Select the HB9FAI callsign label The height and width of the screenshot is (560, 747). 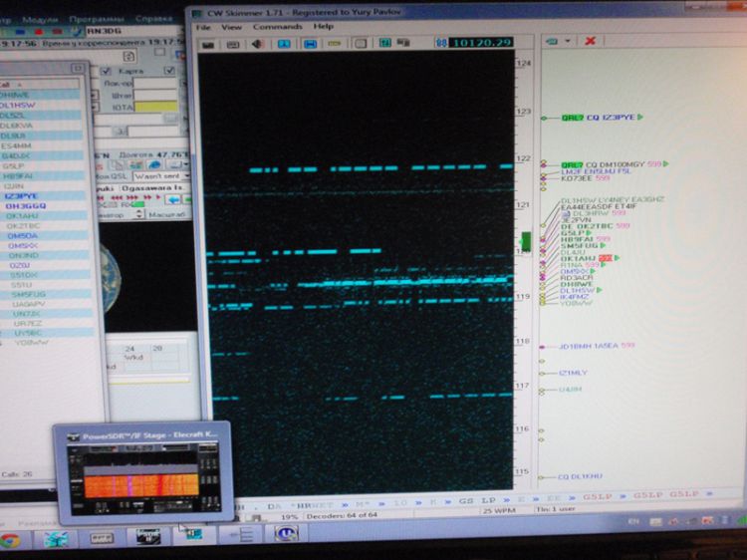577,239
